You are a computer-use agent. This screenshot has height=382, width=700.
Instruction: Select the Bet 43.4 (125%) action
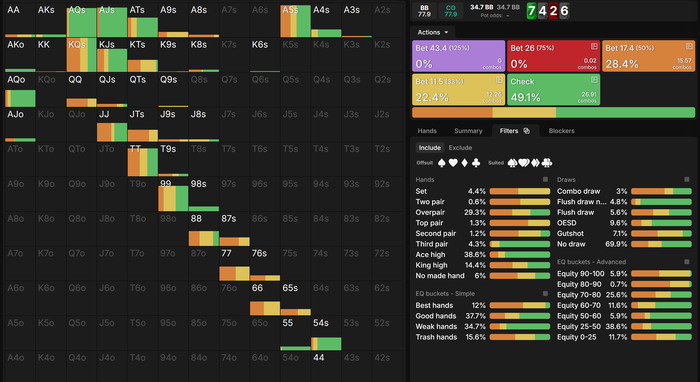tap(458, 56)
